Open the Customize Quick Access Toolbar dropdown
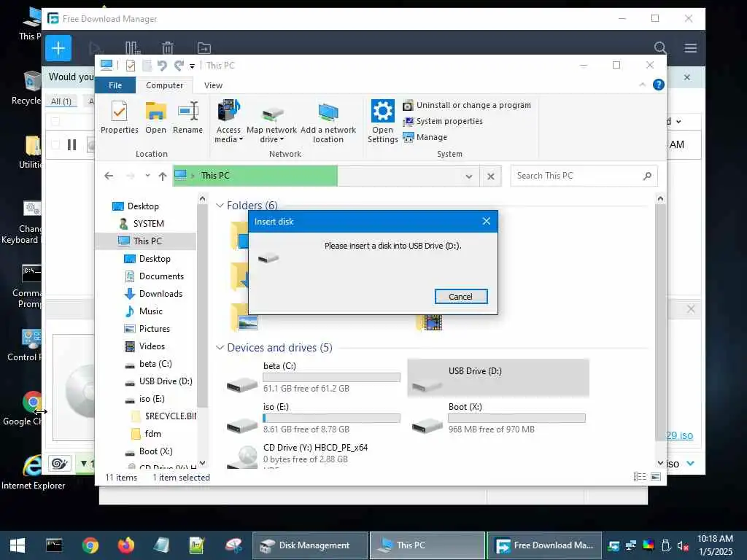Screen dimensions: 747x560 (x=192, y=66)
